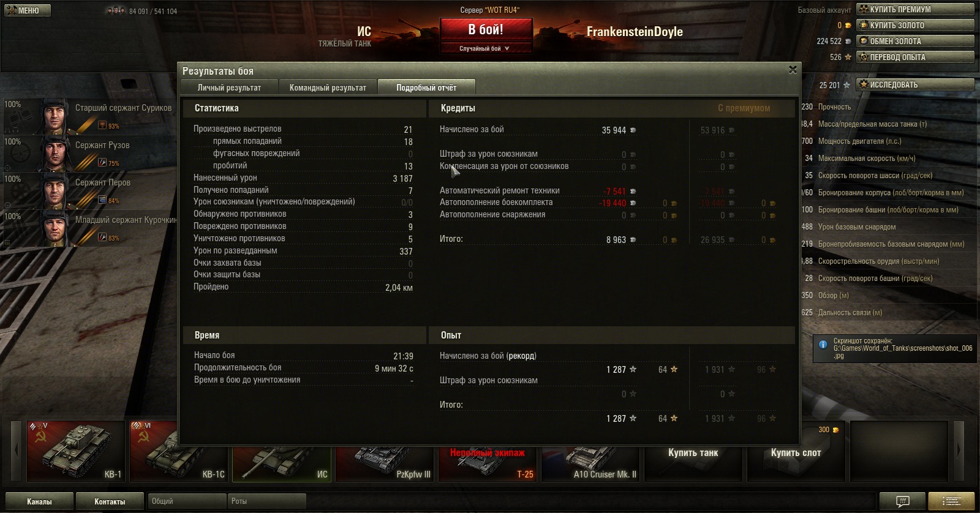Click the tank carousel left arrow
This screenshot has width=980, height=513.
tap(17, 451)
